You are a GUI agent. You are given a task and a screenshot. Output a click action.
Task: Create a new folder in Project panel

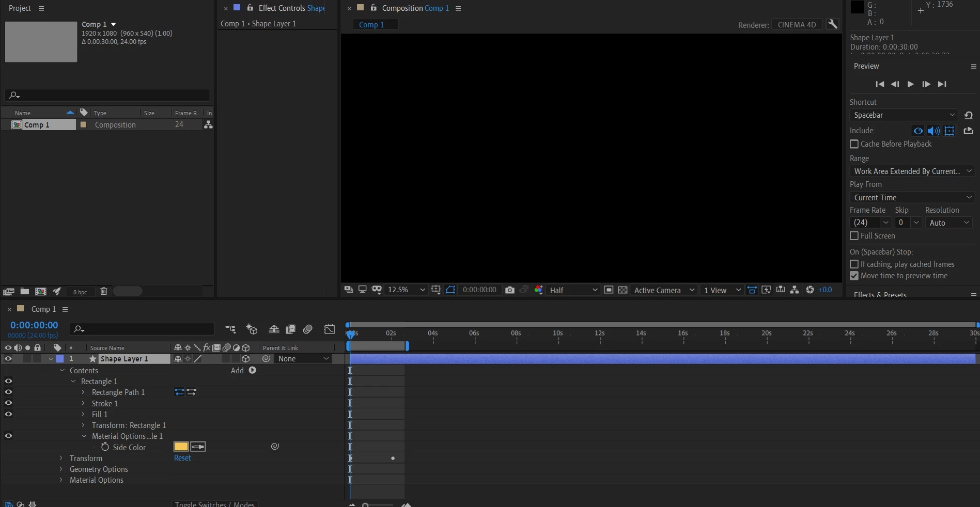pos(24,291)
